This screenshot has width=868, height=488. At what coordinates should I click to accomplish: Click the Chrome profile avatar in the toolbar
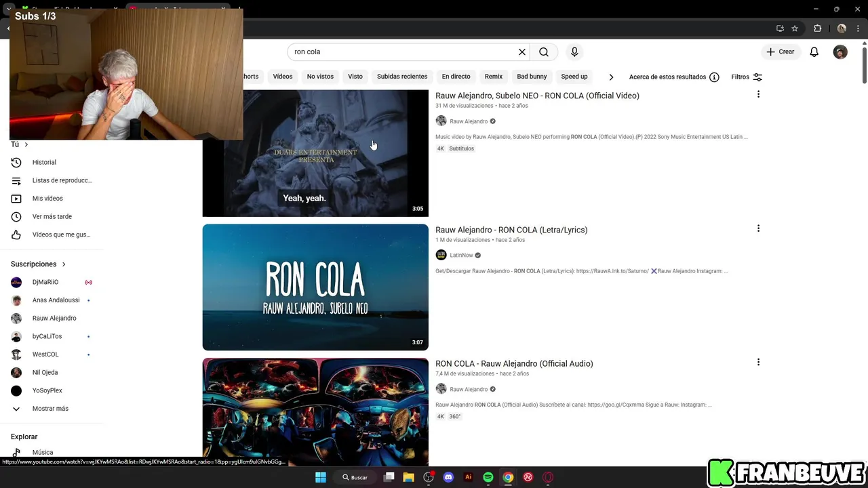842,28
